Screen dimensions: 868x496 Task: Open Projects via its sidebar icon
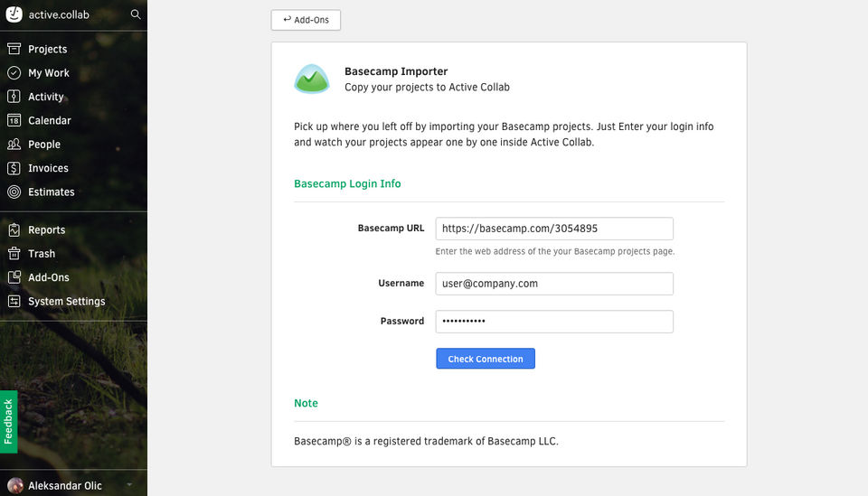pyautogui.click(x=14, y=49)
